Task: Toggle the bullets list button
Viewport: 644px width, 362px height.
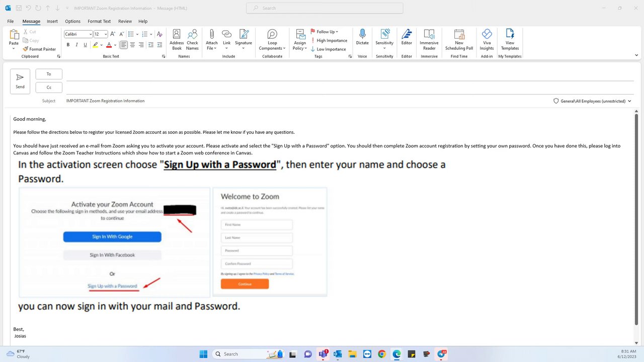Action: coord(131,34)
